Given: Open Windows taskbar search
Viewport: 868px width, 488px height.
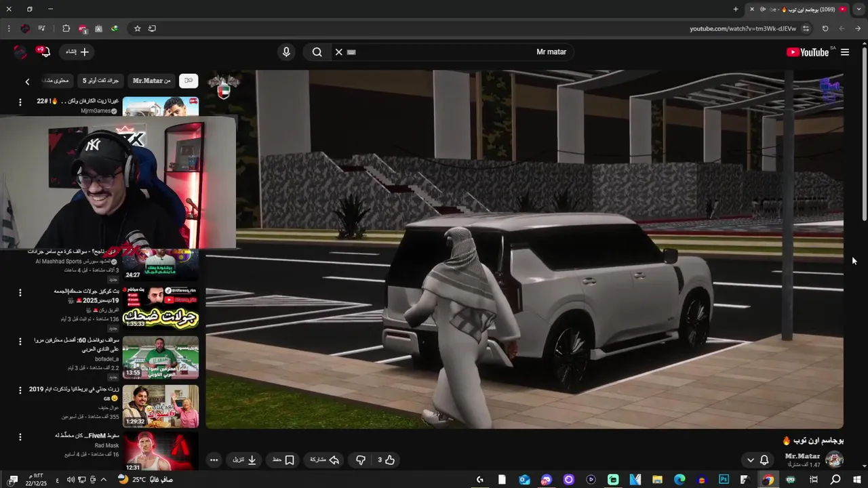Looking at the screenshot, I should point(835,480).
